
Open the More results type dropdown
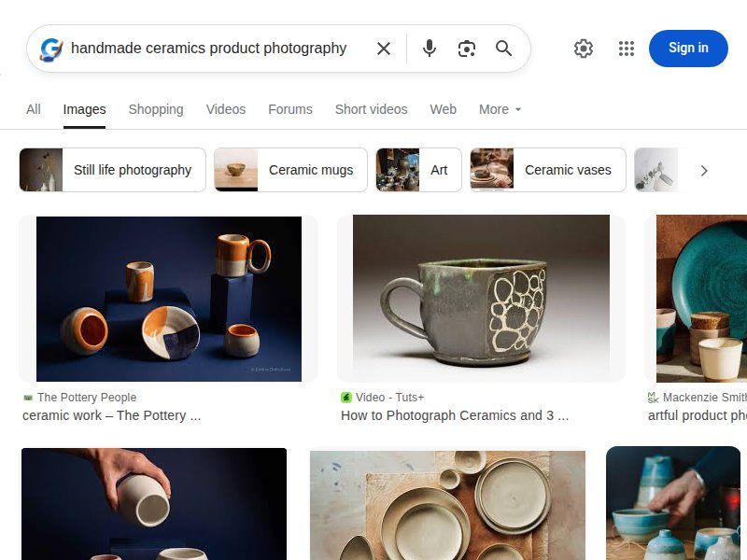coord(500,109)
